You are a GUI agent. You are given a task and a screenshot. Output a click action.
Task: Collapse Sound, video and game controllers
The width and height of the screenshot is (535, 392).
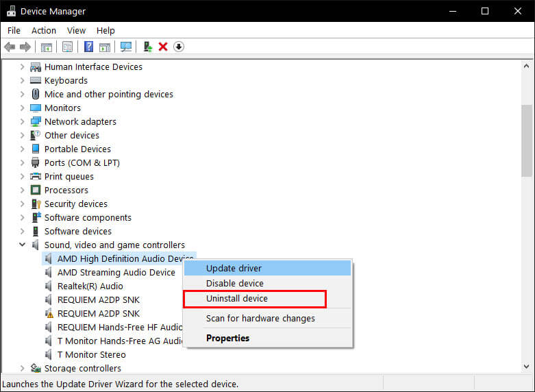(22, 245)
